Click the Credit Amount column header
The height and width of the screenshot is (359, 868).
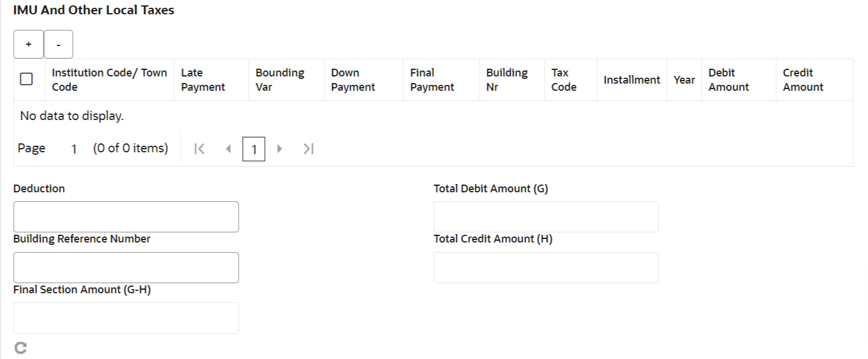click(x=803, y=79)
